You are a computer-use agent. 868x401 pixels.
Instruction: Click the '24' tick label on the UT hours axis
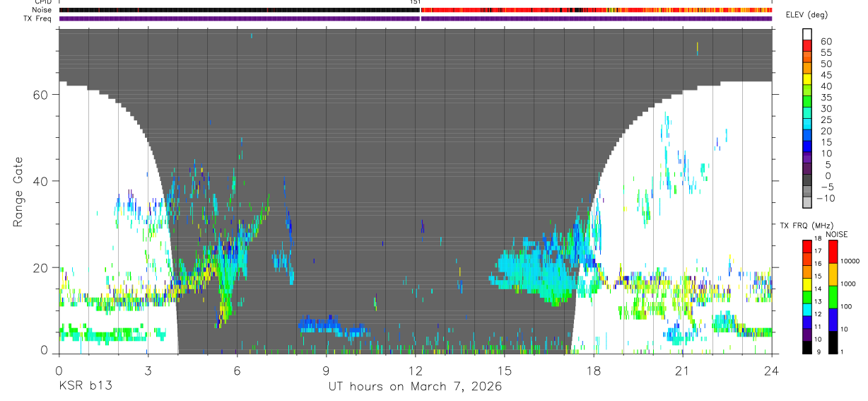point(771,371)
